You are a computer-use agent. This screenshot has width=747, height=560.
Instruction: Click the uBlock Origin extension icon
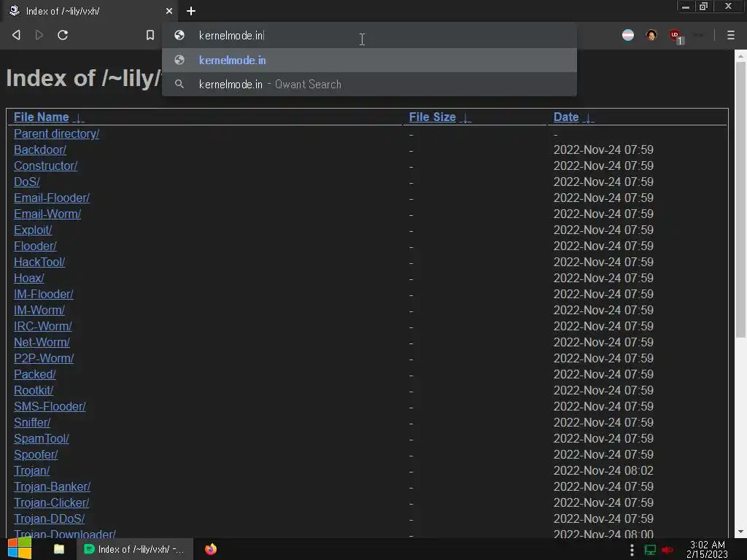click(676, 35)
